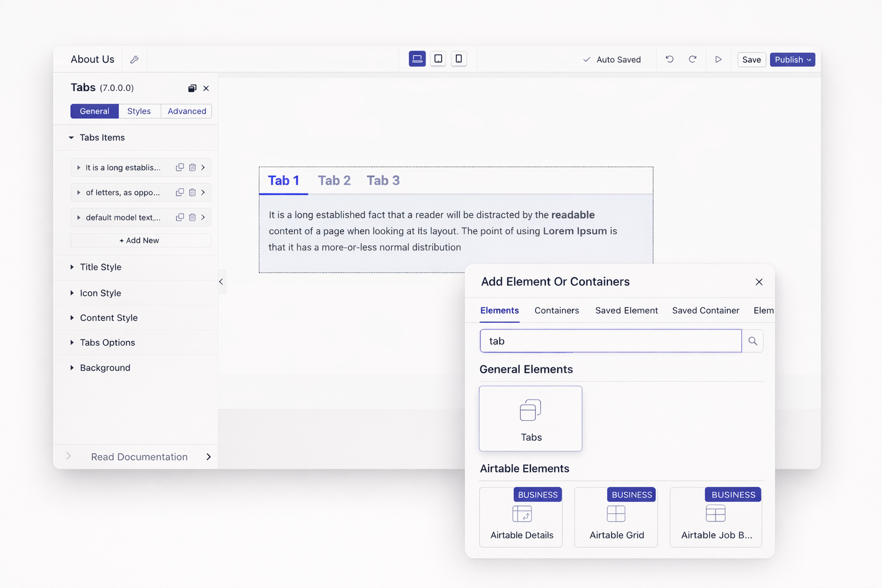Viewport: 882px width, 588px height.
Task: Switch to Containers tab in Add Element dialog
Action: point(556,311)
